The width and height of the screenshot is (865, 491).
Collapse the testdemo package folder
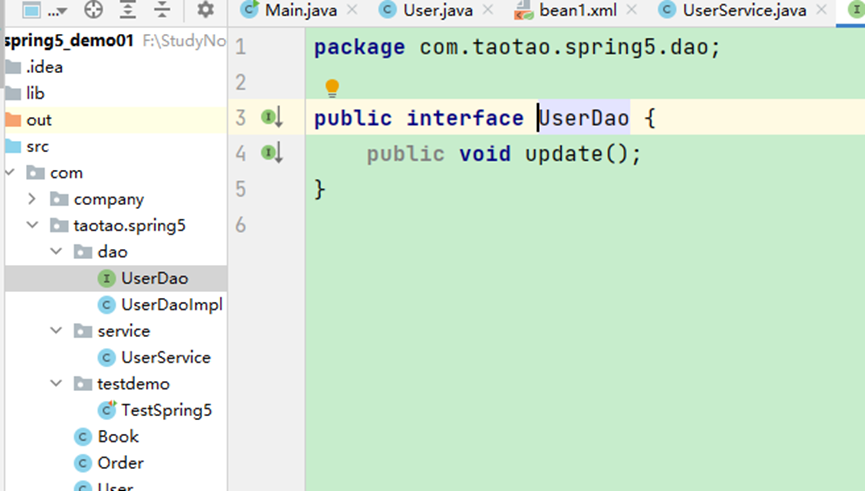click(x=56, y=384)
